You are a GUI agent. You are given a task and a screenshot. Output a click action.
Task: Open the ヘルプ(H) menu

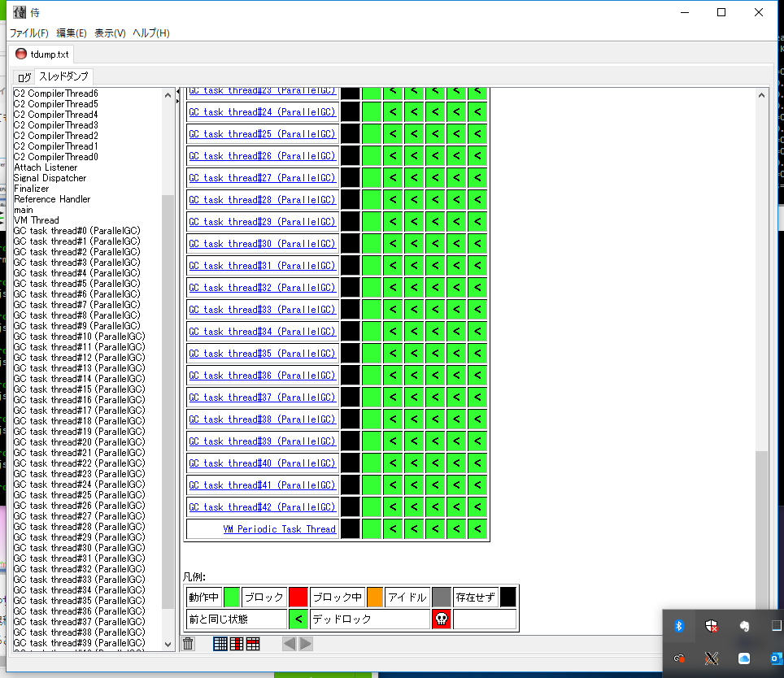(x=151, y=33)
